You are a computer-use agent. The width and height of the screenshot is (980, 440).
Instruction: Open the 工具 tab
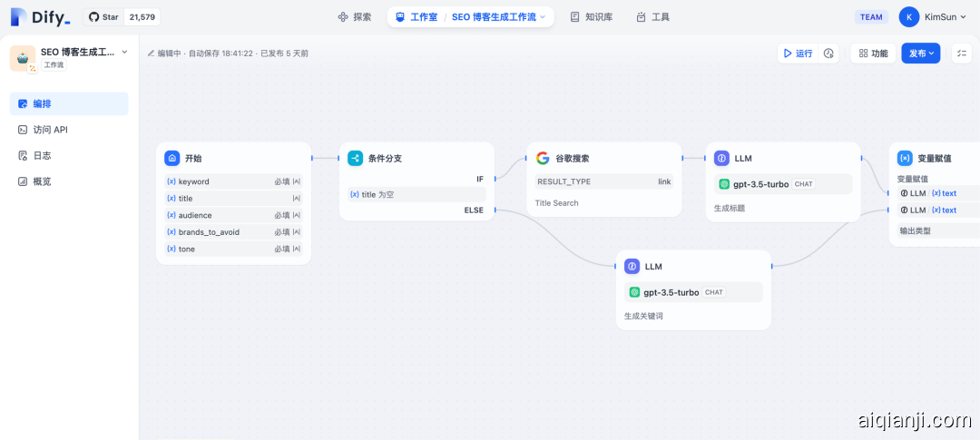[652, 17]
